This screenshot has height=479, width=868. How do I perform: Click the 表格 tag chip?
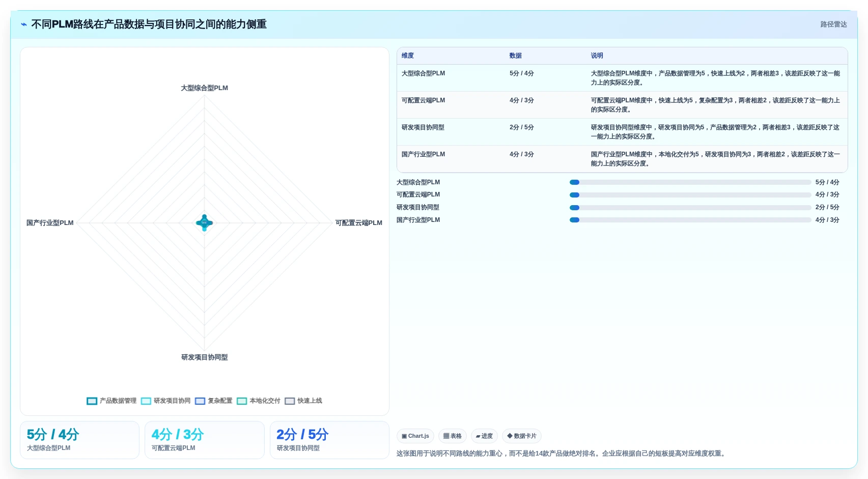pyautogui.click(x=453, y=436)
